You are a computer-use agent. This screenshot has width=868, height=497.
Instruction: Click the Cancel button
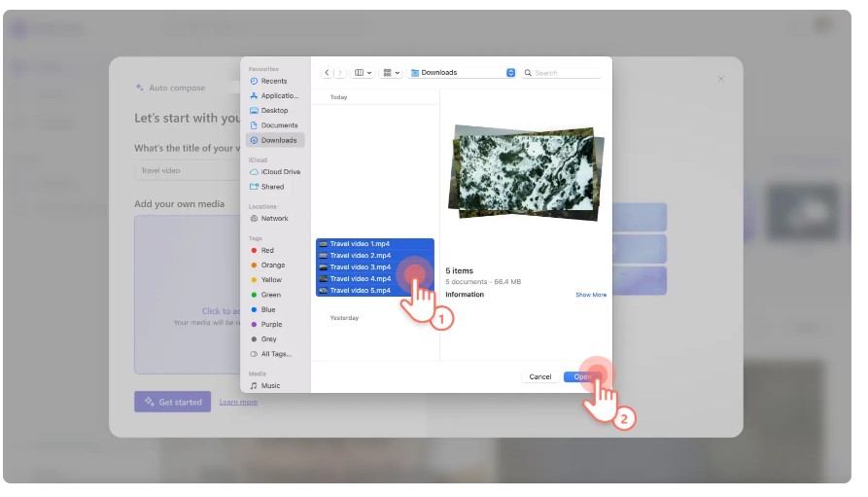(539, 376)
